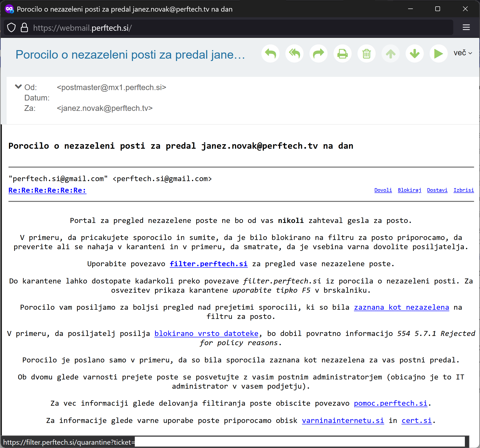This screenshot has width=480, height=448.
Task: Close the browser window
Action: 465,9
